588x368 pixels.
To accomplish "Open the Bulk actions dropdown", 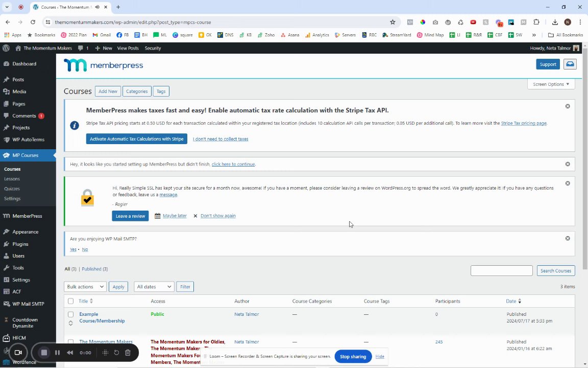I will [x=85, y=287].
